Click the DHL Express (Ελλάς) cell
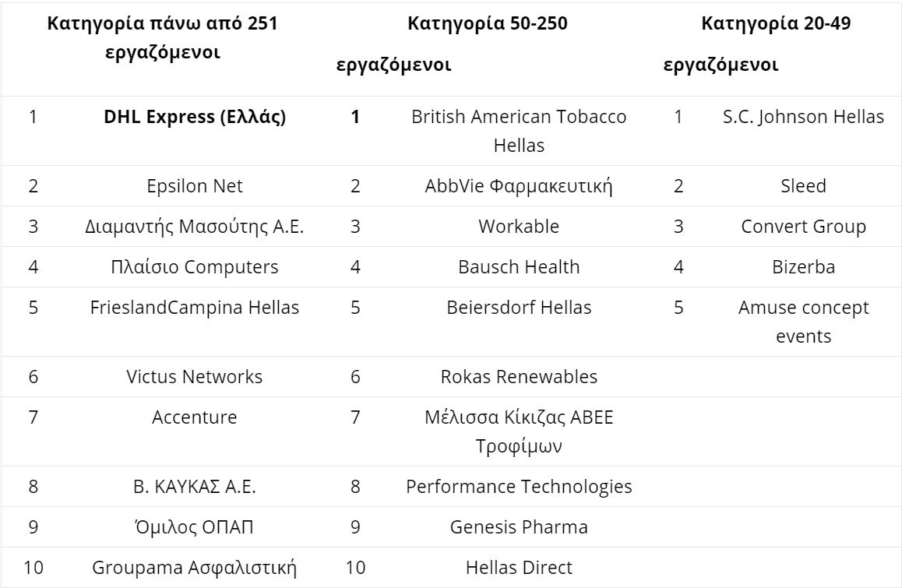This screenshot has width=902, height=588. click(x=195, y=118)
